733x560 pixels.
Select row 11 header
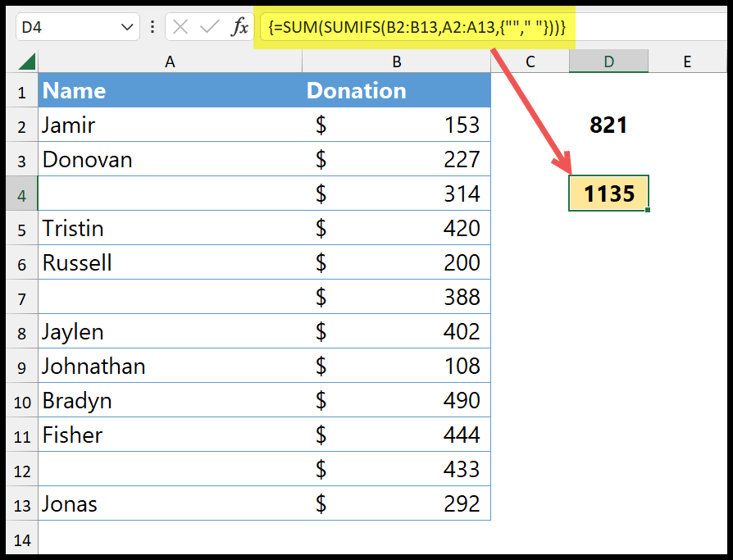point(22,435)
